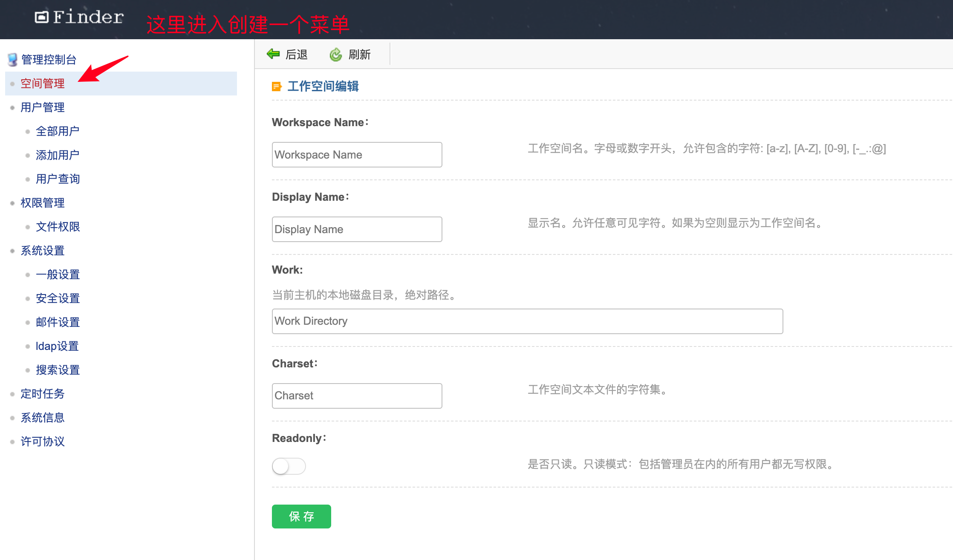Open 许可协议 license link
The width and height of the screenshot is (953, 560).
pyautogui.click(x=43, y=442)
